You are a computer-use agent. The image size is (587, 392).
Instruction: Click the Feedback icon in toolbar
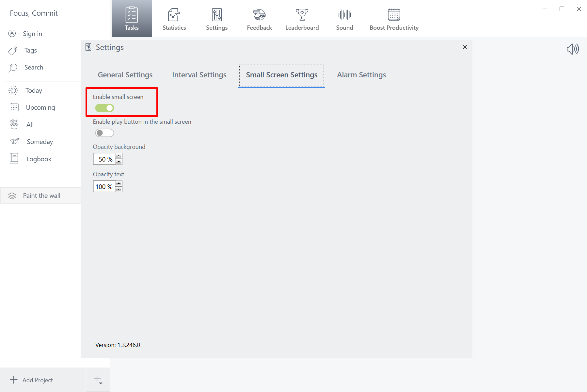pos(259,15)
